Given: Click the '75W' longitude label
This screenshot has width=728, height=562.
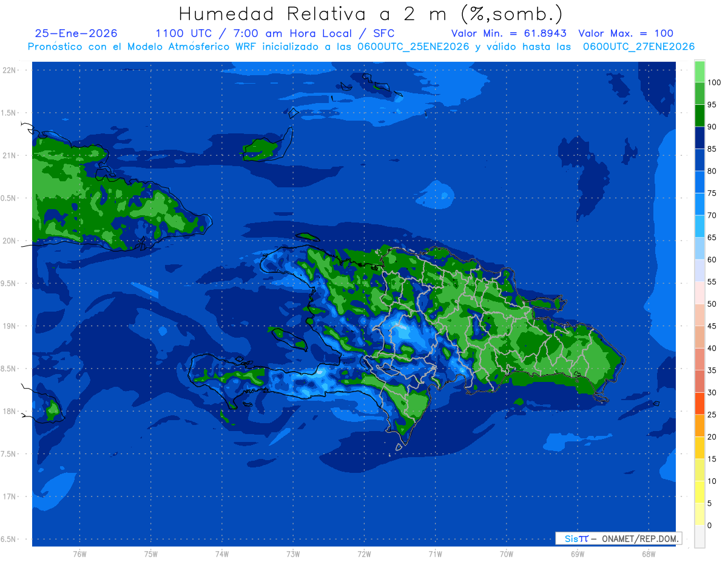Looking at the screenshot, I should pos(151,554).
